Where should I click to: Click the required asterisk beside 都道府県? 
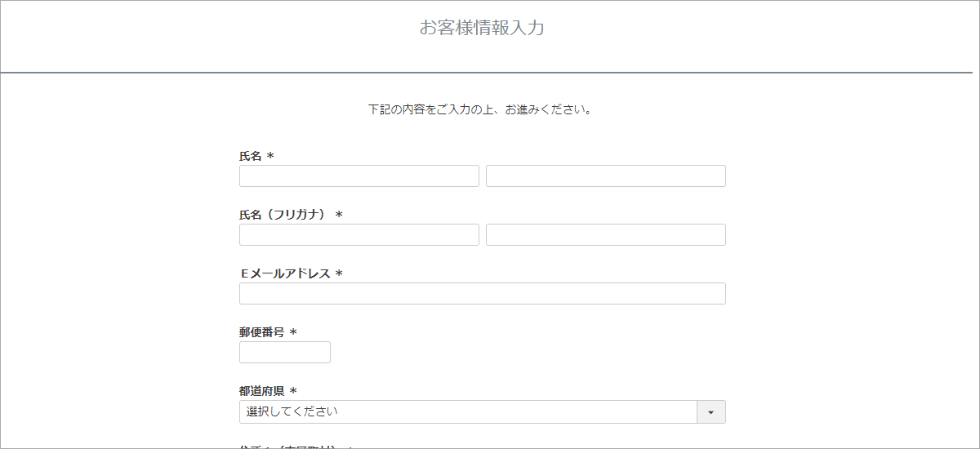click(x=293, y=392)
